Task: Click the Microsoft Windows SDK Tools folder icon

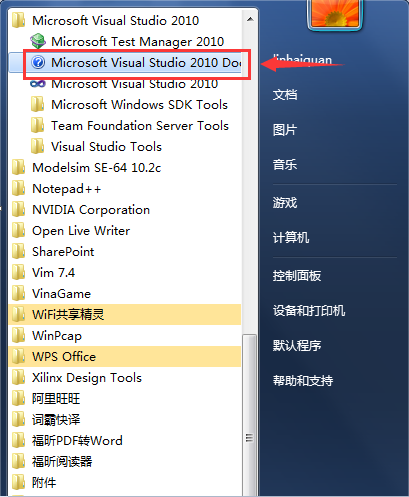Action: click(37, 104)
